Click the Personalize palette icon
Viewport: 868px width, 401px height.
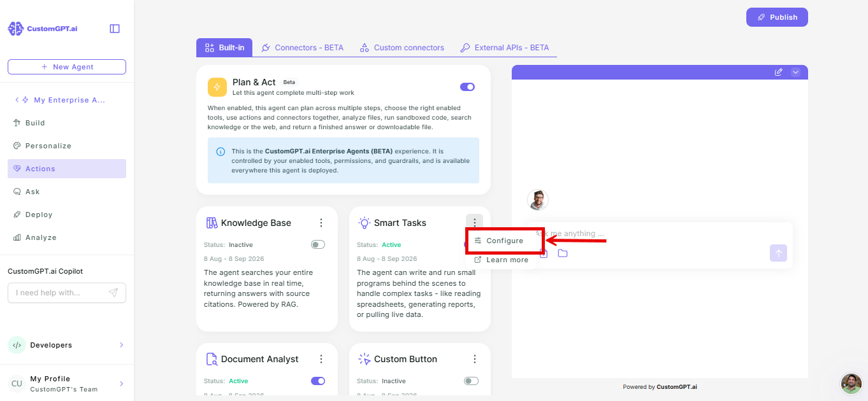[x=17, y=146]
